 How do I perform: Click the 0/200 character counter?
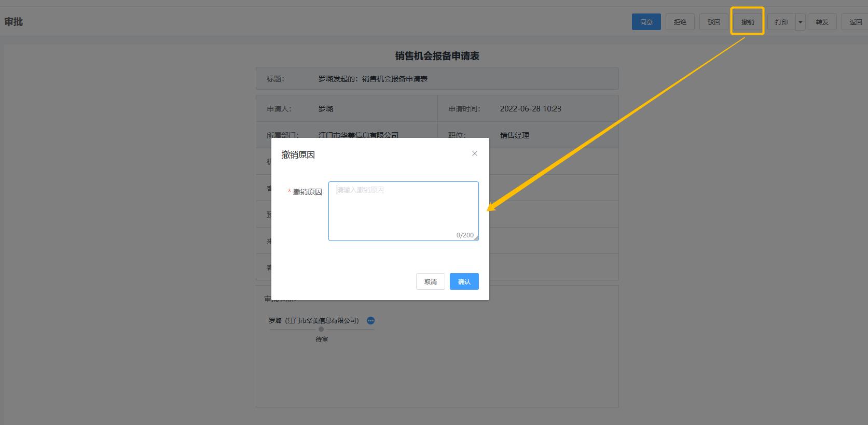pyautogui.click(x=465, y=235)
